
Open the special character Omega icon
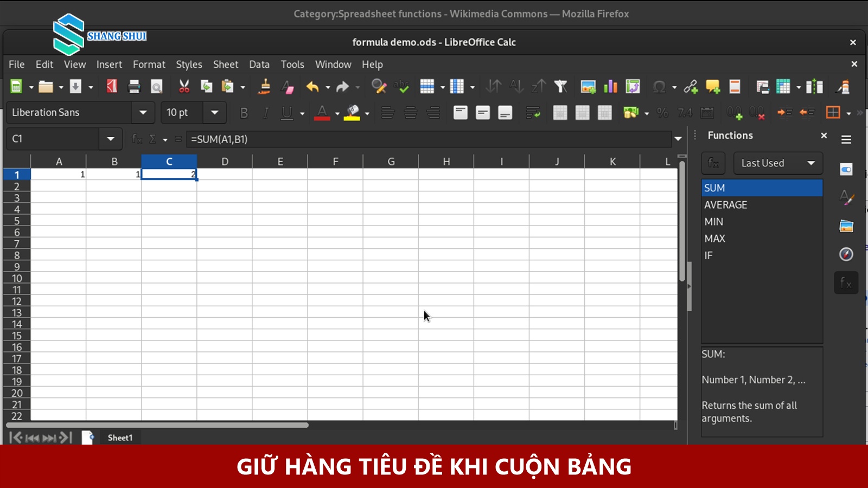[659, 87]
